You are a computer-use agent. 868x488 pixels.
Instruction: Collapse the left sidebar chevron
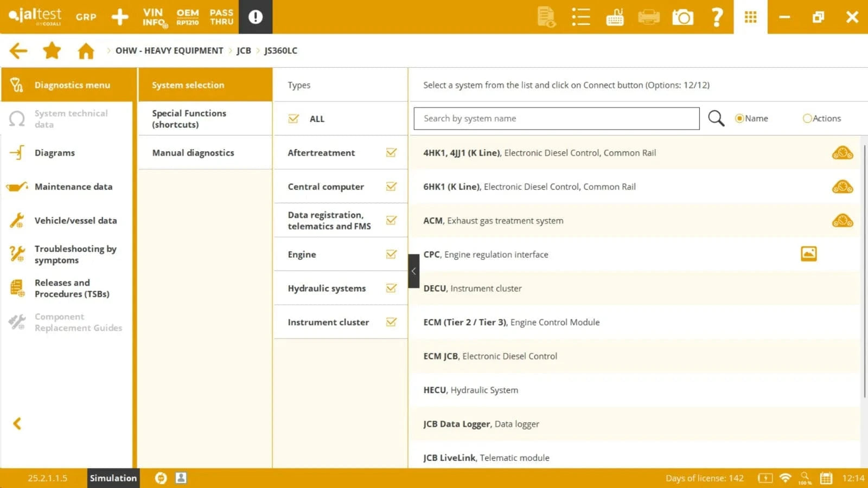(17, 423)
